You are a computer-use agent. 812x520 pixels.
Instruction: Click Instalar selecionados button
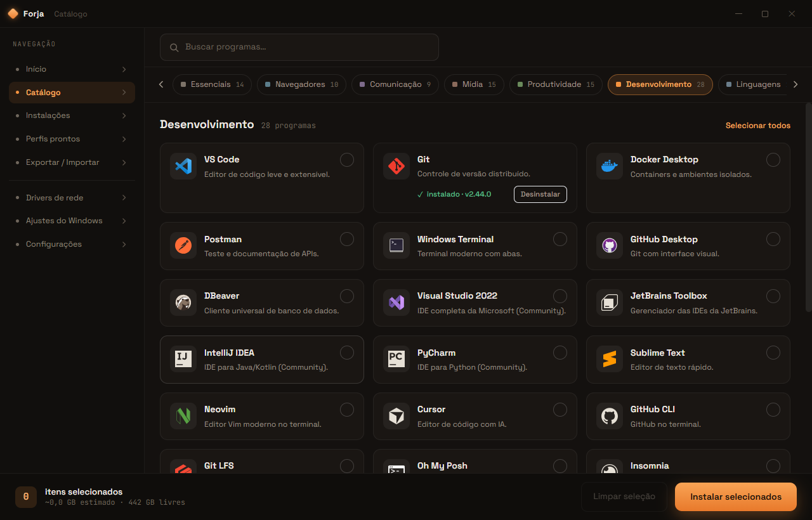click(736, 497)
